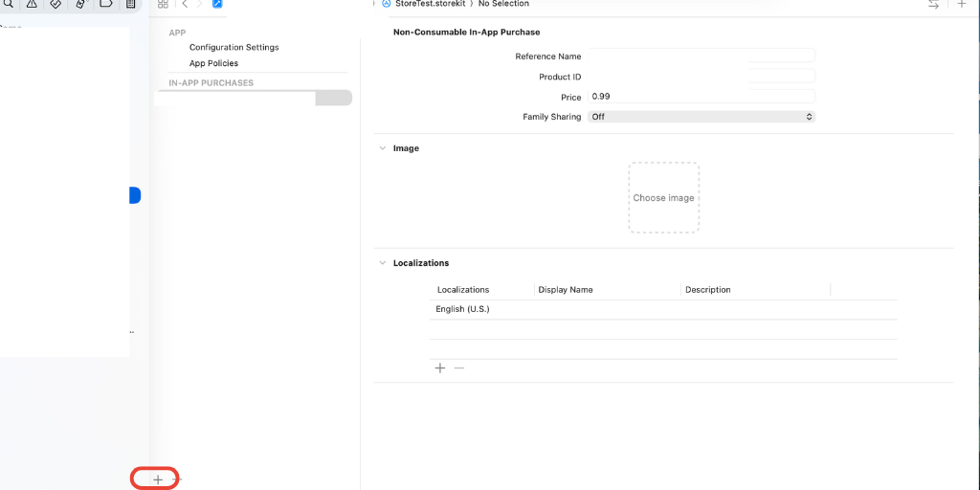Collapse the Image section
This screenshot has width=980, height=490.
click(x=383, y=148)
